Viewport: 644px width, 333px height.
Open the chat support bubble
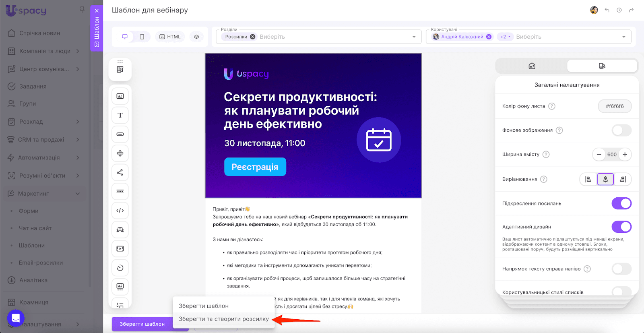pyautogui.click(x=16, y=318)
